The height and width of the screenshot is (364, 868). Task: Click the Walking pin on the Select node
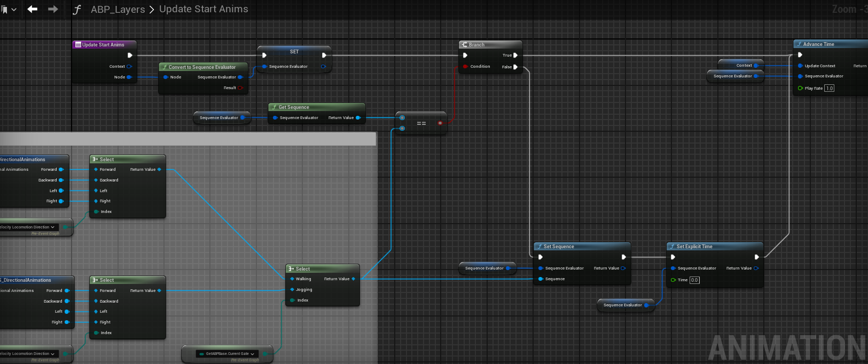coord(292,279)
